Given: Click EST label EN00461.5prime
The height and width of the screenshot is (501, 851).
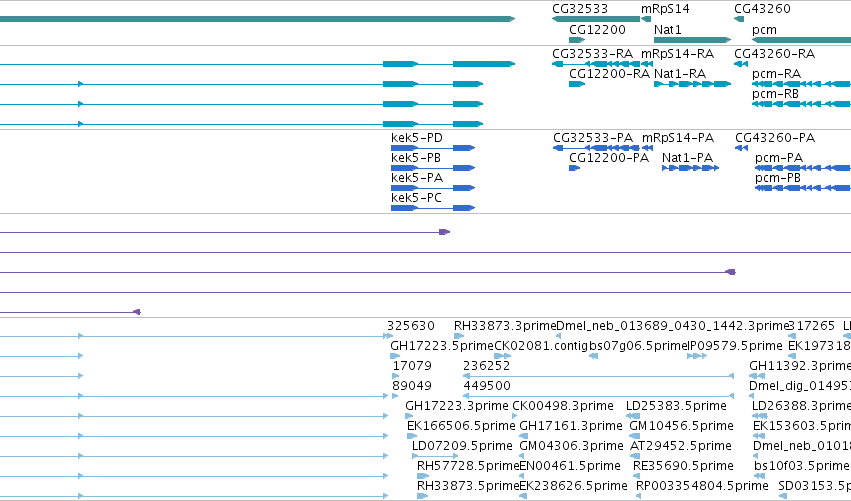Looking at the screenshot, I should click(570, 467).
